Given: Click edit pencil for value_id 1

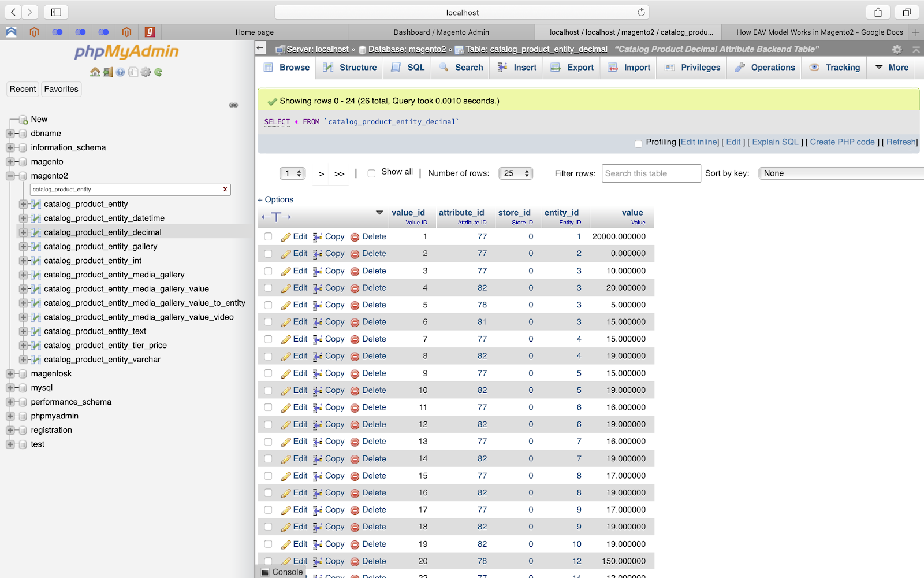Looking at the screenshot, I should [x=286, y=237].
